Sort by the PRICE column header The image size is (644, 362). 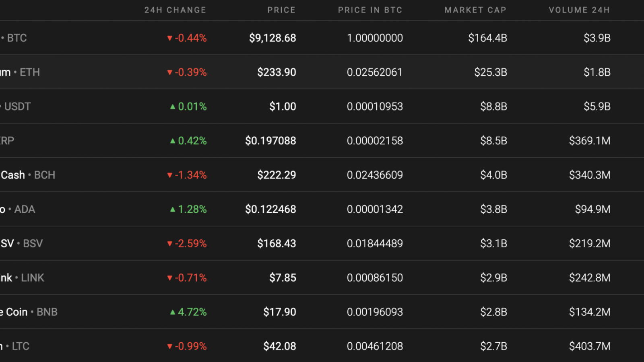click(281, 10)
